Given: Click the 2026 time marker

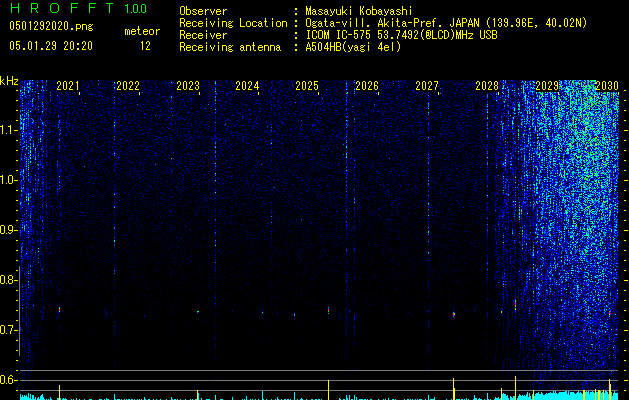Looking at the screenshot, I should (367, 86).
